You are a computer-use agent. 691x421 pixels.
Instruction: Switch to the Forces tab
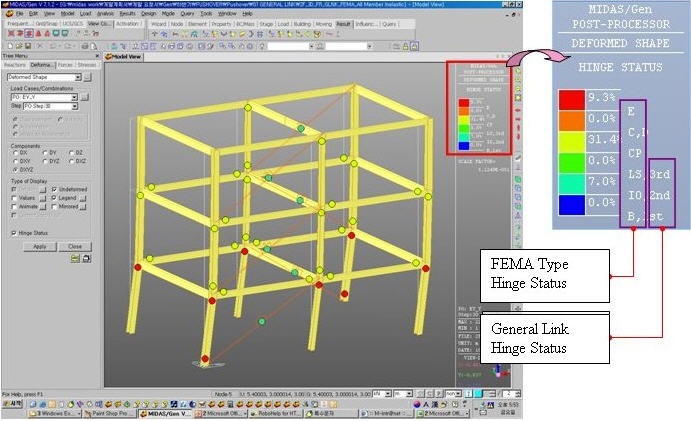click(x=65, y=64)
